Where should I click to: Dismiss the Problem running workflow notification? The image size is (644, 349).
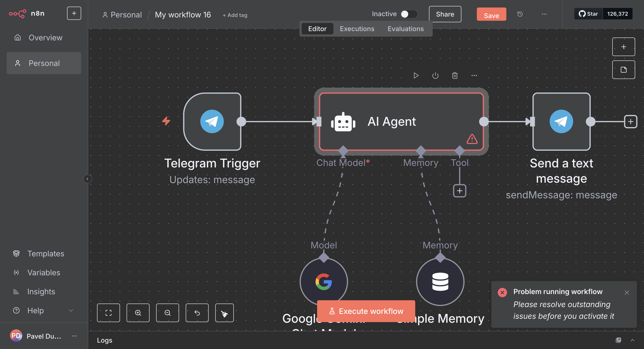(x=627, y=293)
